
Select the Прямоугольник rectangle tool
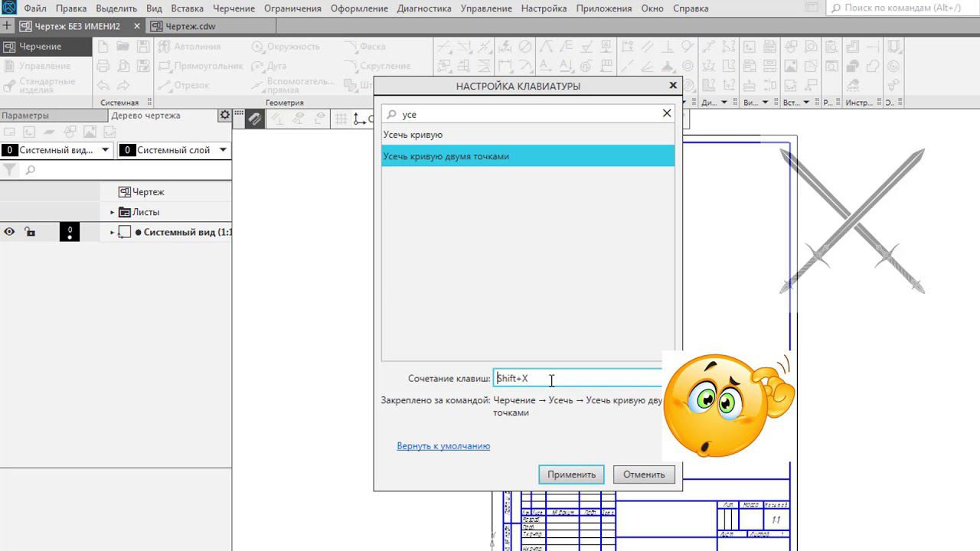pos(201,66)
